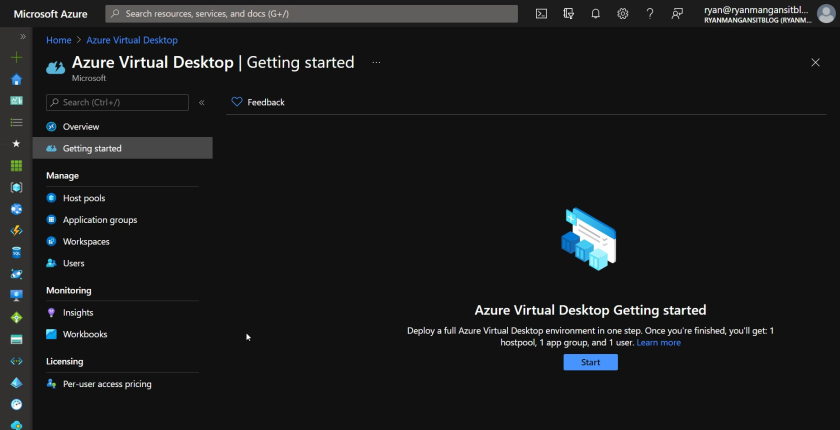
Task: Click the Home breadcrumb link
Action: 58,40
